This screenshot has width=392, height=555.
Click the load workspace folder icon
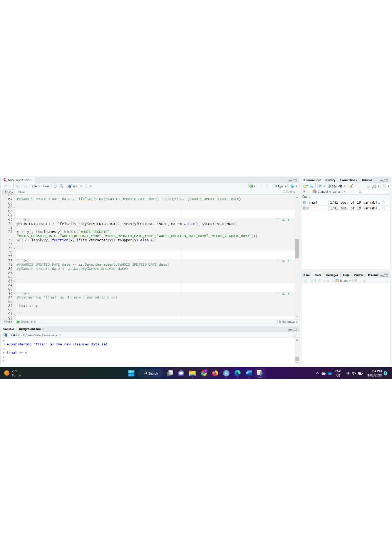tap(305, 186)
